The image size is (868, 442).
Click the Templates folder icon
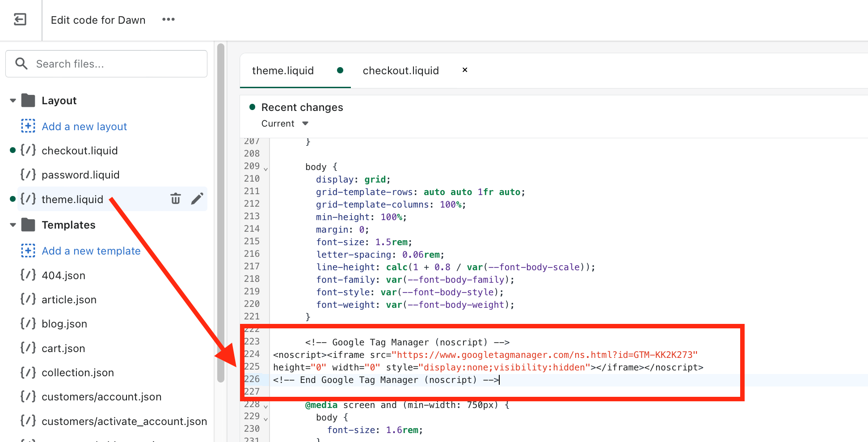point(28,225)
